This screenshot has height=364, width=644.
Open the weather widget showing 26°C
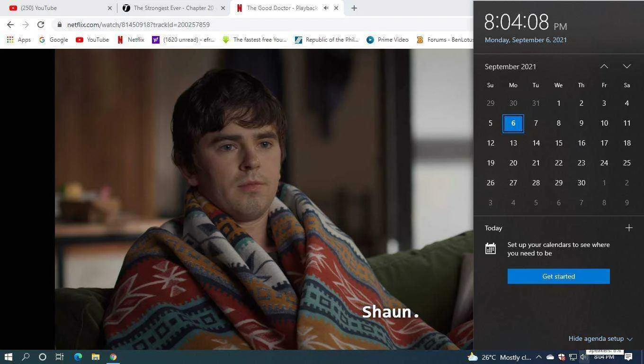pos(499,357)
